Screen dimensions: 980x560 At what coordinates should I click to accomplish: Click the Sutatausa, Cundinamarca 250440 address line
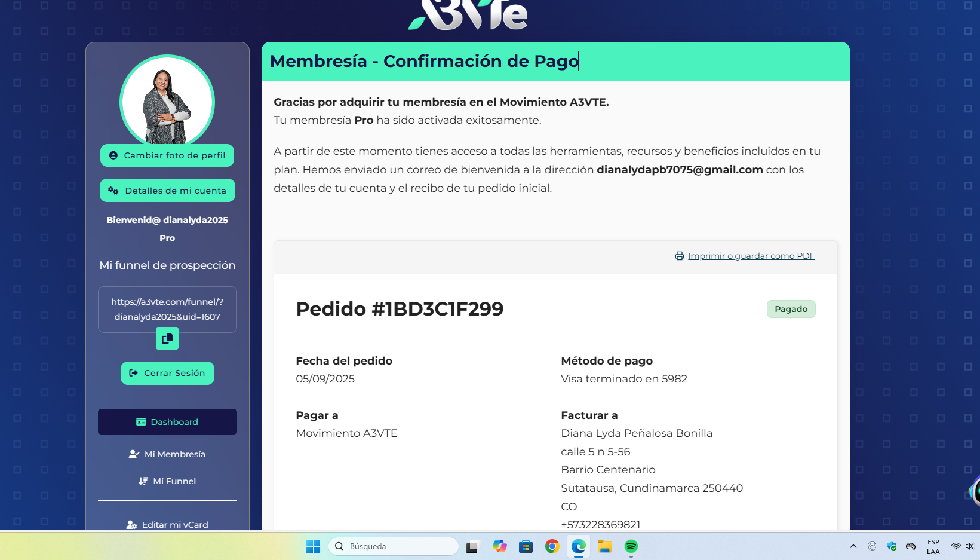pos(652,488)
